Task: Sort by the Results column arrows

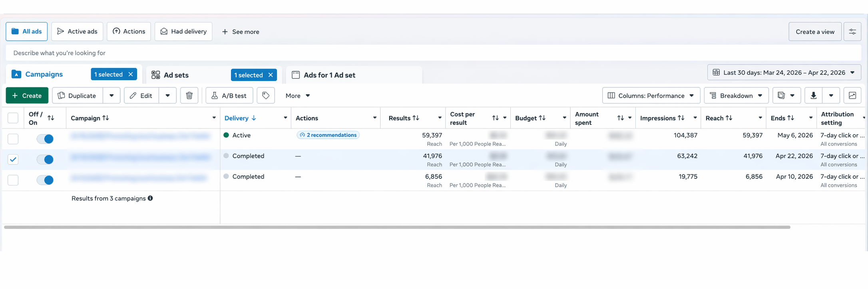Action: tap(416, 118)
